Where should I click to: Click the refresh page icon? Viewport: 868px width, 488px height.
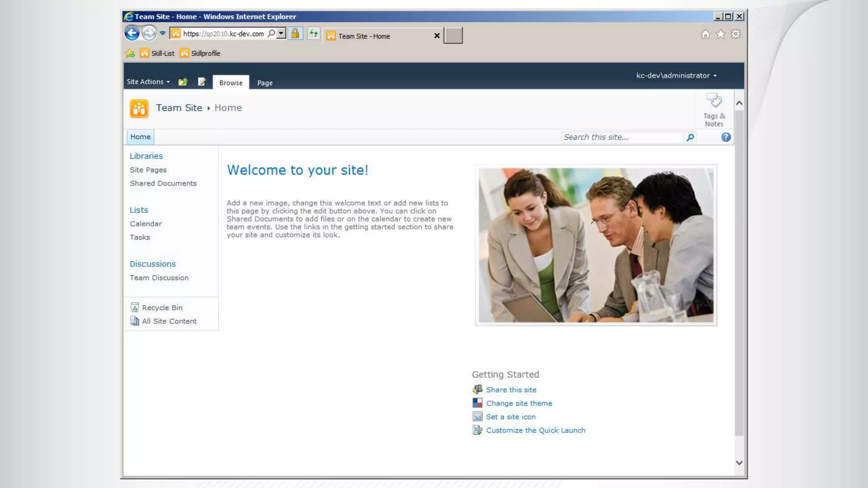[x=313, y=33]
